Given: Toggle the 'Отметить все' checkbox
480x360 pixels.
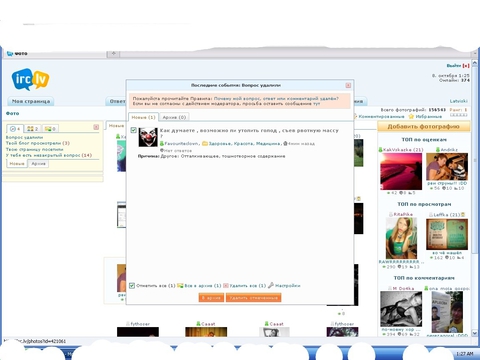Looking at the screenshot, I should point(132,286).
